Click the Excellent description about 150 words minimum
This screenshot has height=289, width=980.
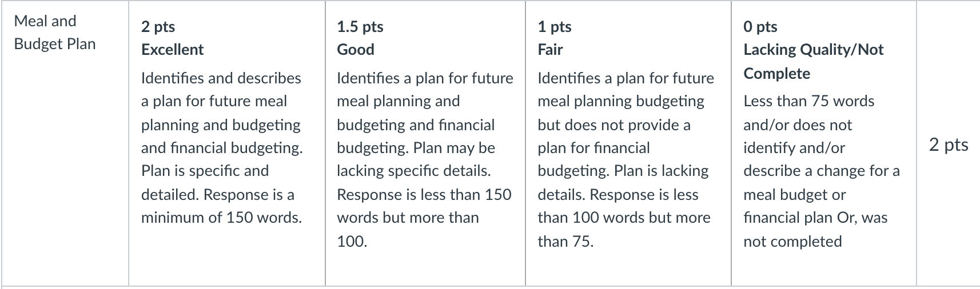pos(222,148)
